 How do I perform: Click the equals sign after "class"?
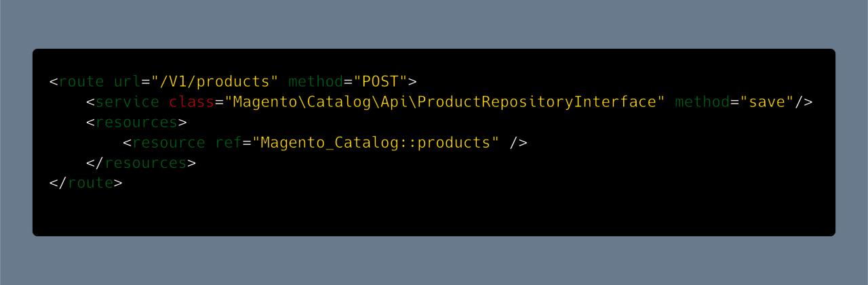(x=219, y=102)
